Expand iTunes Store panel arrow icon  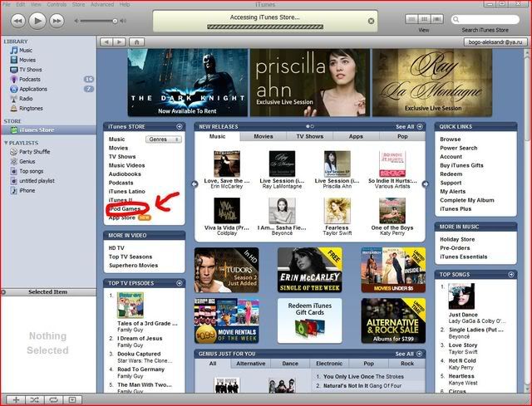pos(180,126)
